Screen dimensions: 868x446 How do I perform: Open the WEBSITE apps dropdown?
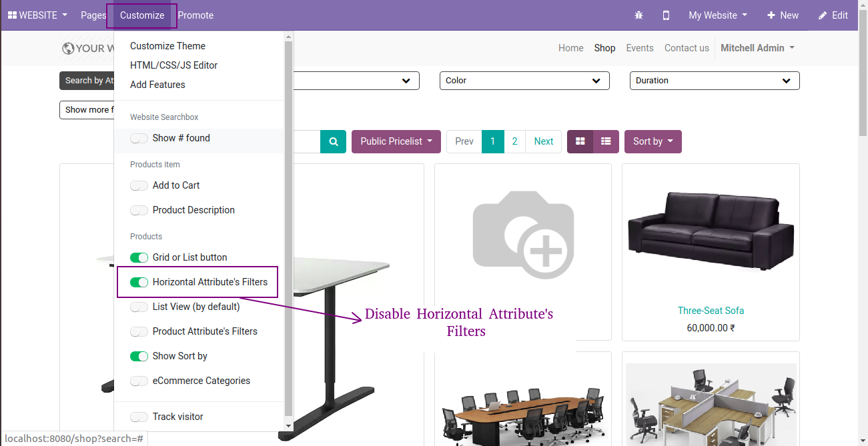37,15
